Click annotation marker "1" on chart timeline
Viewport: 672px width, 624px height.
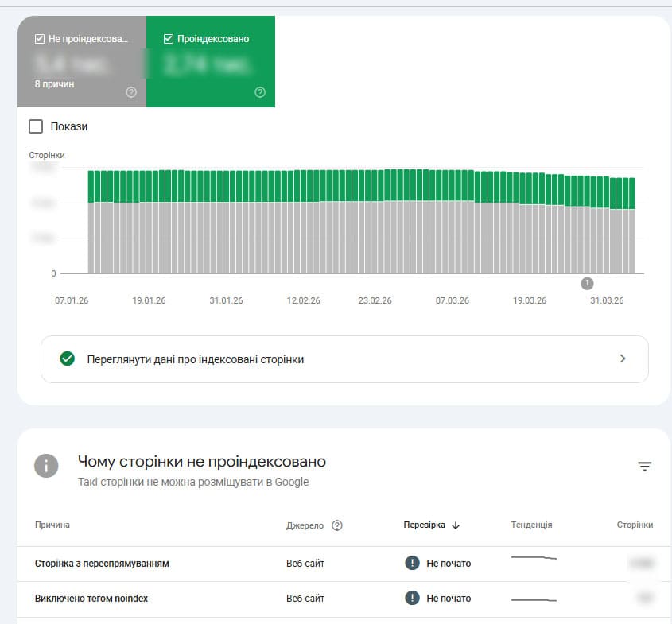[587, 283]
